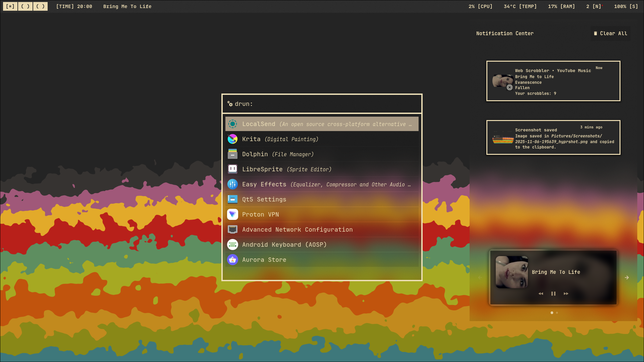Open Dolphin file manager icon
This screenshot has width=644, height=362.
click(232, 154)
